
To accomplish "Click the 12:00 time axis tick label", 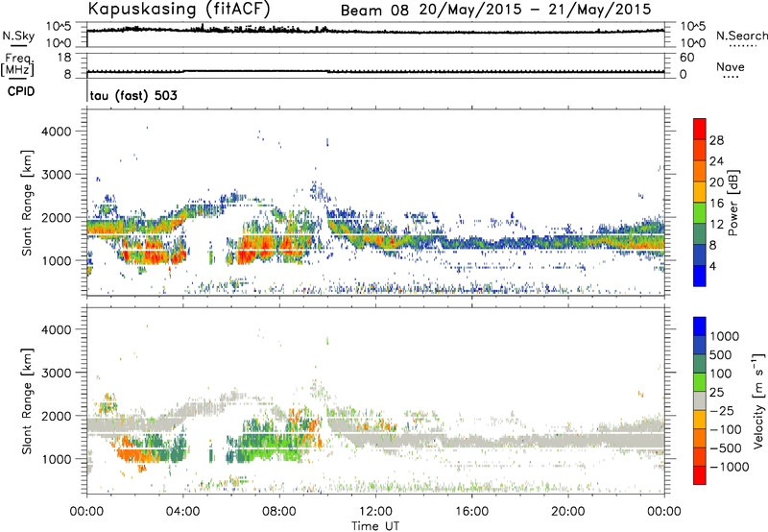I will [x=375, y=512].
